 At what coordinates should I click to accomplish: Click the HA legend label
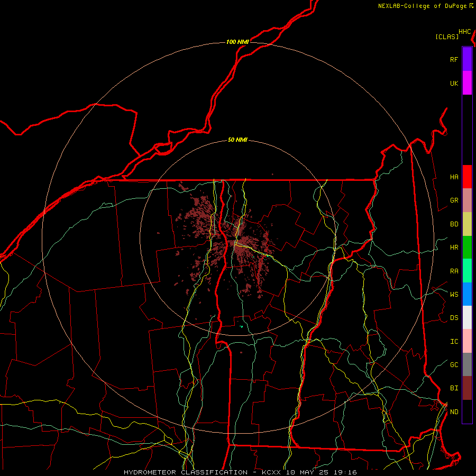(x=454, y=177)
